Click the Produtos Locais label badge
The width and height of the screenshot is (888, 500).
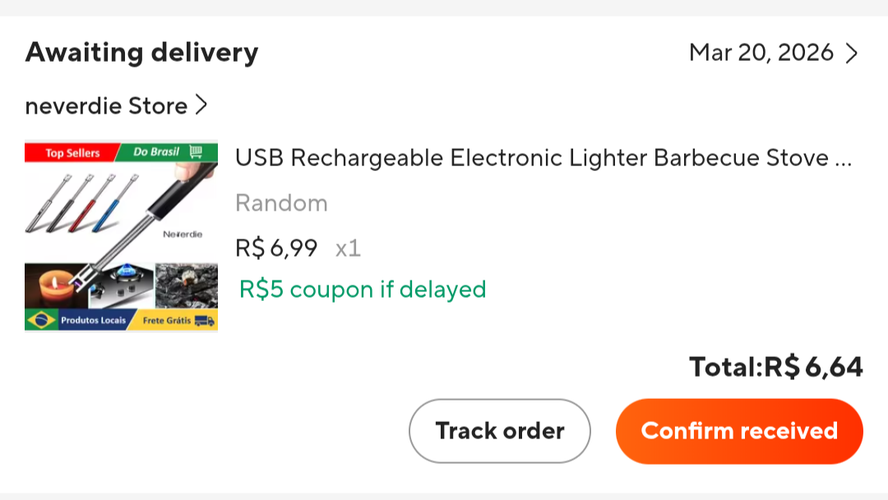click(x=93, y=320)
